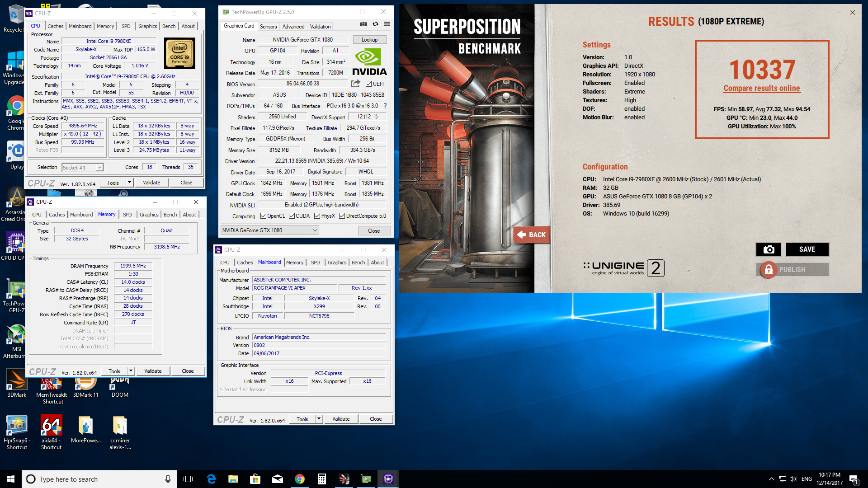The width and height of the screenshot is (868, 488).
Task: Click the BIOS export share icon
Action: [x=356, y=84]
